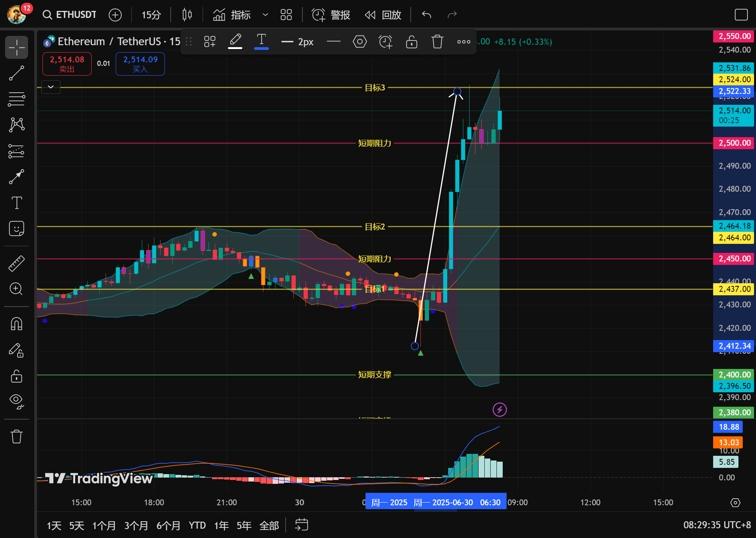
Task: Select the ruler measure tool
Action: point(16,263)
